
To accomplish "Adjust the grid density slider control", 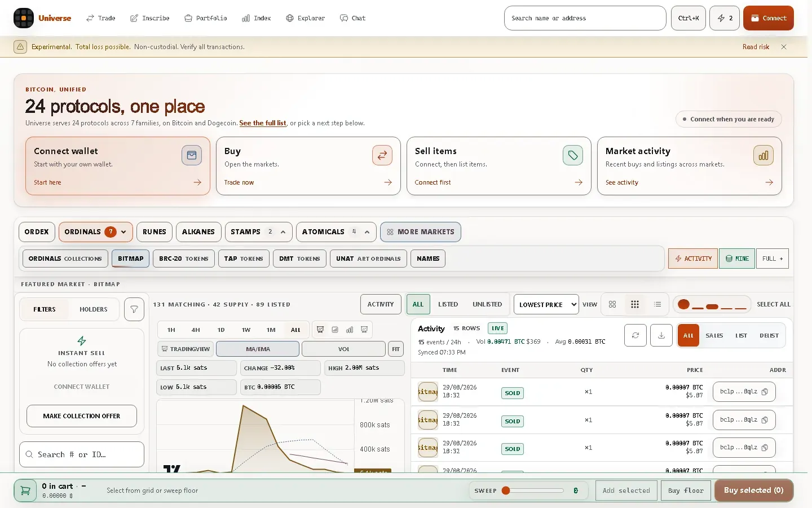I will [x=712, y=305].
